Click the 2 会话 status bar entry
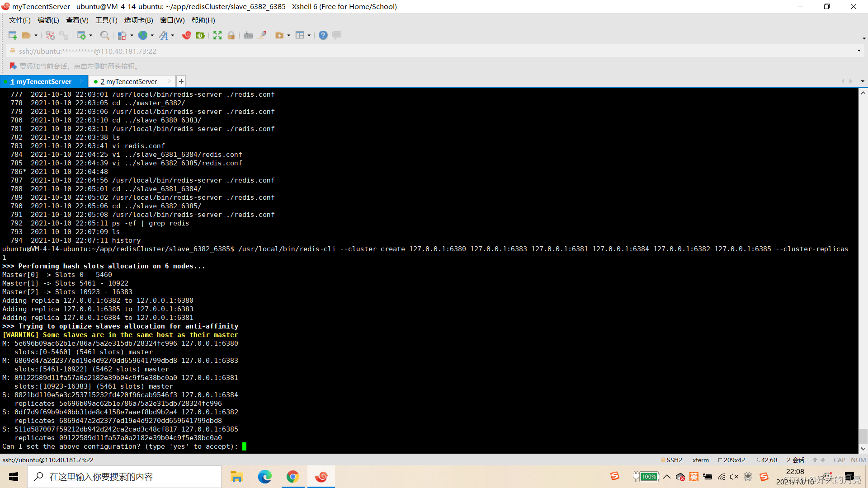The image size is (868, 488). (795, 460)
